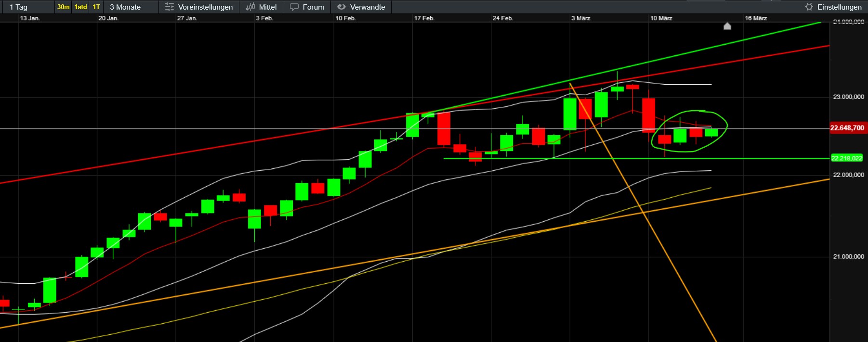Click the sliders icon beside Voreinstellungen
The image size is (868, 342).
click(169, 7)
